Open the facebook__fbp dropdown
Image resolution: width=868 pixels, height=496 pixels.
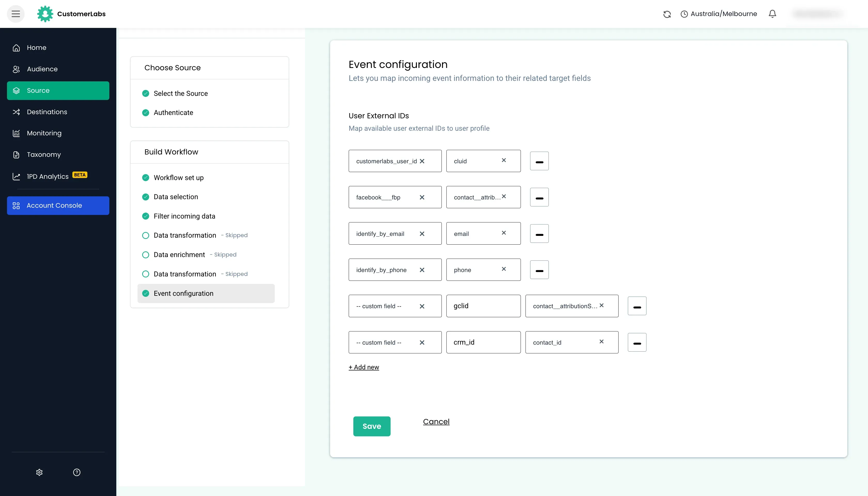point(395,197)
